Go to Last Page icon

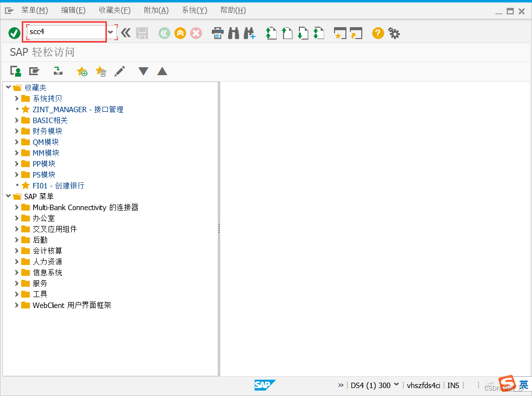319,33
